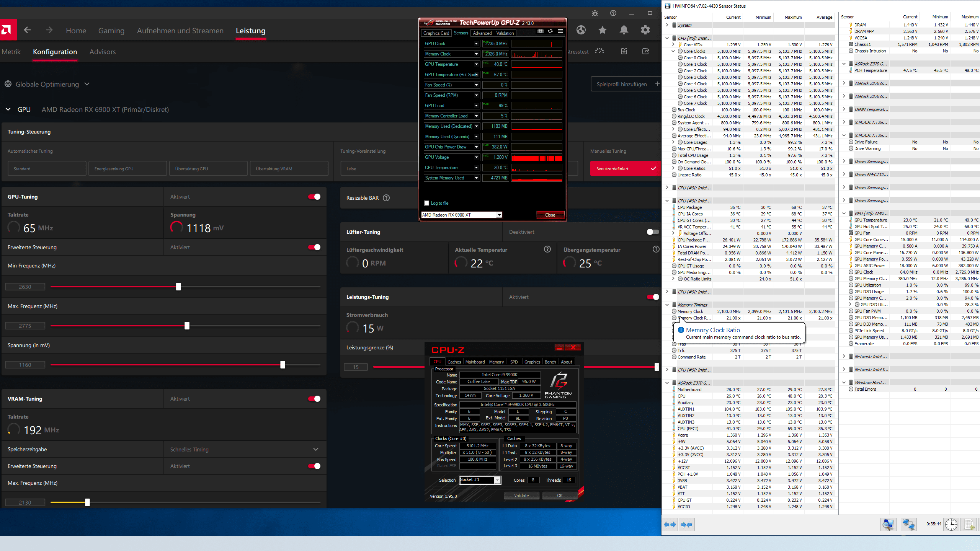
Task: Click the help icon for Aktuelle Temperatur
Action: coord(547,249)
